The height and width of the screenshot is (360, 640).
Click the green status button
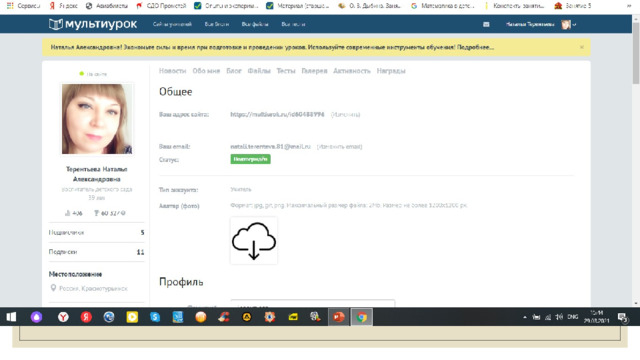tap(250, 159)
